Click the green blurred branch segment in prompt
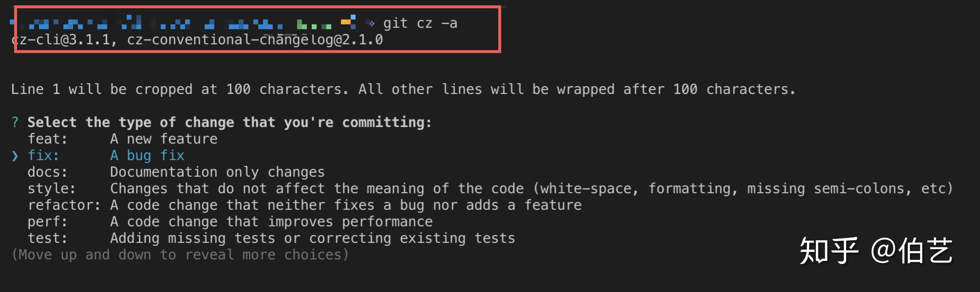980x292 pixels. click(314, 25)
